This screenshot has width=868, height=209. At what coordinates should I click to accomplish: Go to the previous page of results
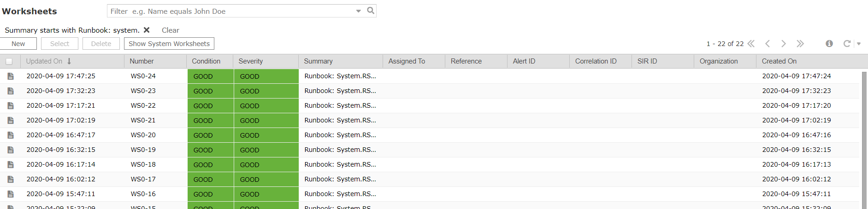pos(768,44)
